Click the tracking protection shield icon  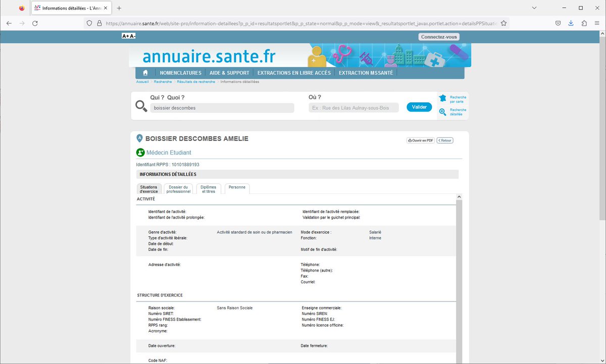pos(89,23)
